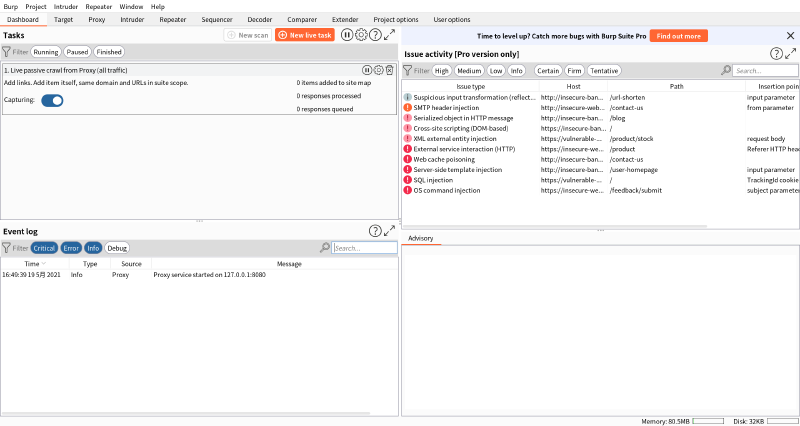Click the help icon in the Tasks panel

[x=375, y=35]
